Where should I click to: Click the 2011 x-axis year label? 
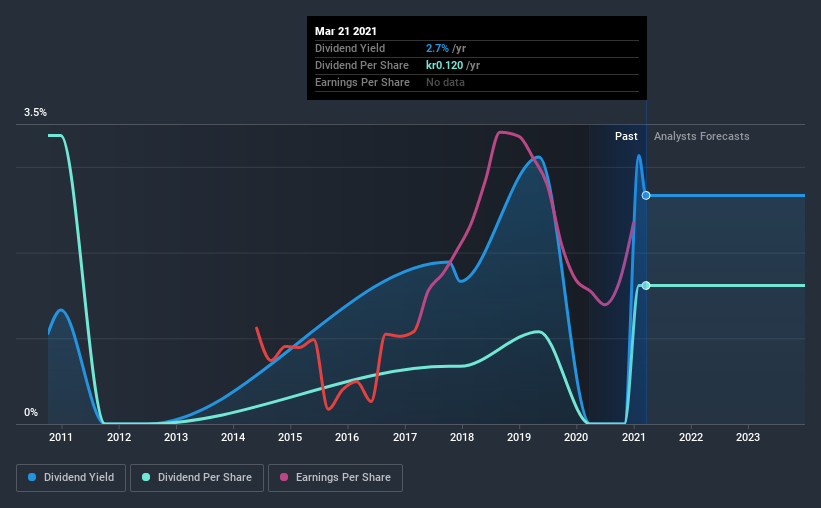click(61, 437)
